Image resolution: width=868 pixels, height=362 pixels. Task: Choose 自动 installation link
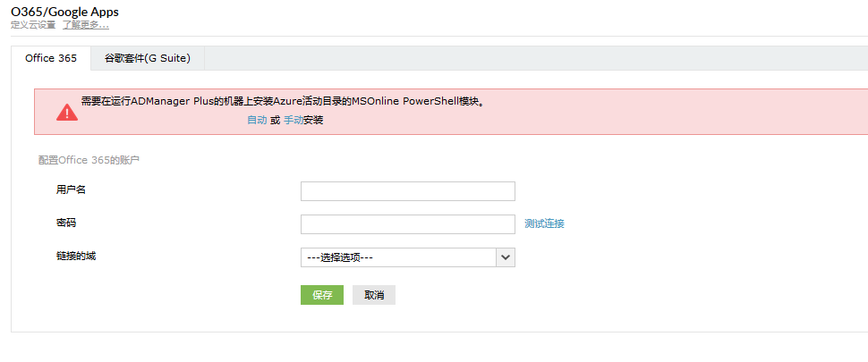(257, 120)
